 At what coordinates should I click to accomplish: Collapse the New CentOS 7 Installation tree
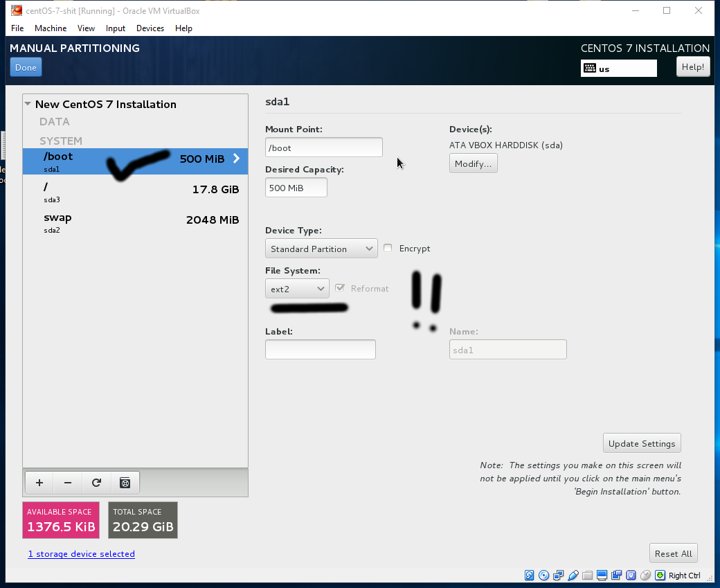click(x=28, y=104)
